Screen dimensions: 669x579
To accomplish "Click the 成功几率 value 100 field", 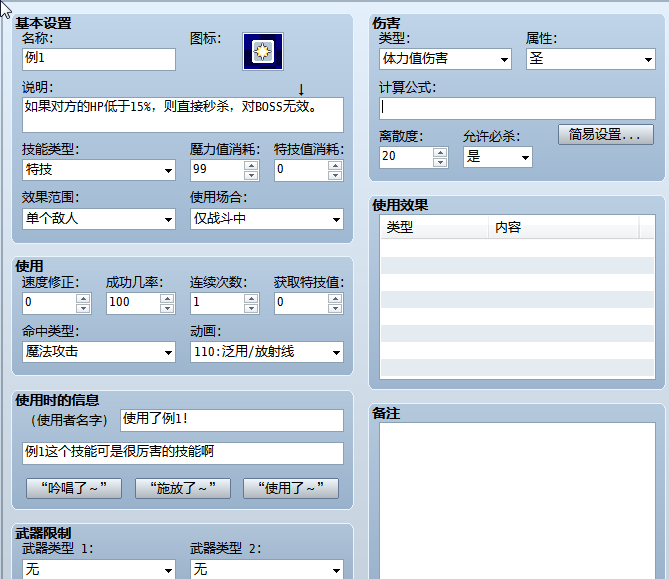I will pyautogui.click(x=134, y=303).
